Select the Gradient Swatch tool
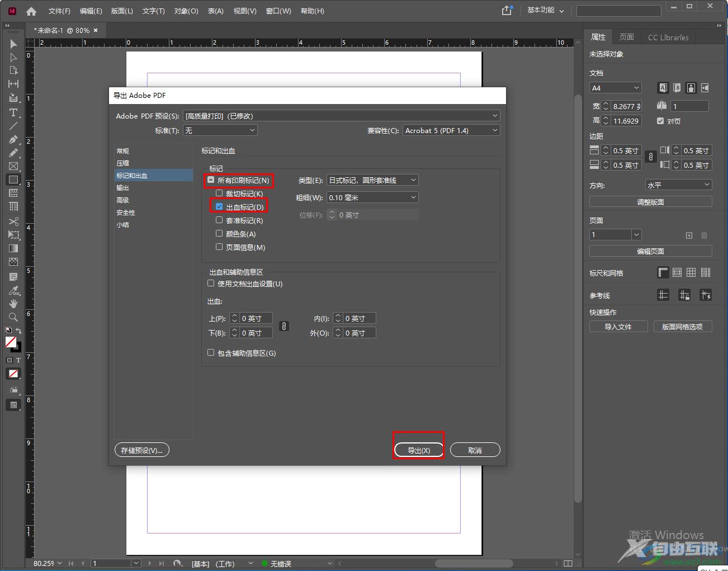This screenshot has height=571, width=728. tap(13, 248)
